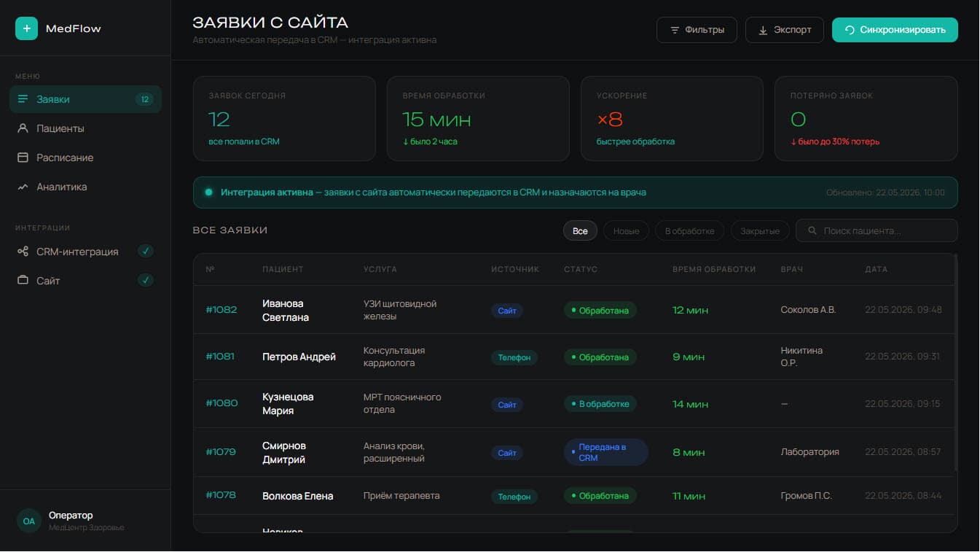Click the В обработке status badge of #1080
The width and height of the screenshot is (980, 552).
coord(600,403)
